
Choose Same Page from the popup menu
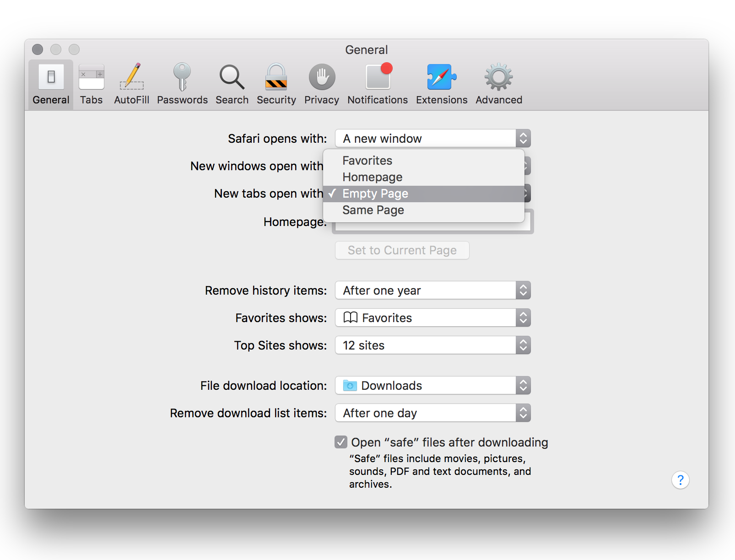(424, 210)
